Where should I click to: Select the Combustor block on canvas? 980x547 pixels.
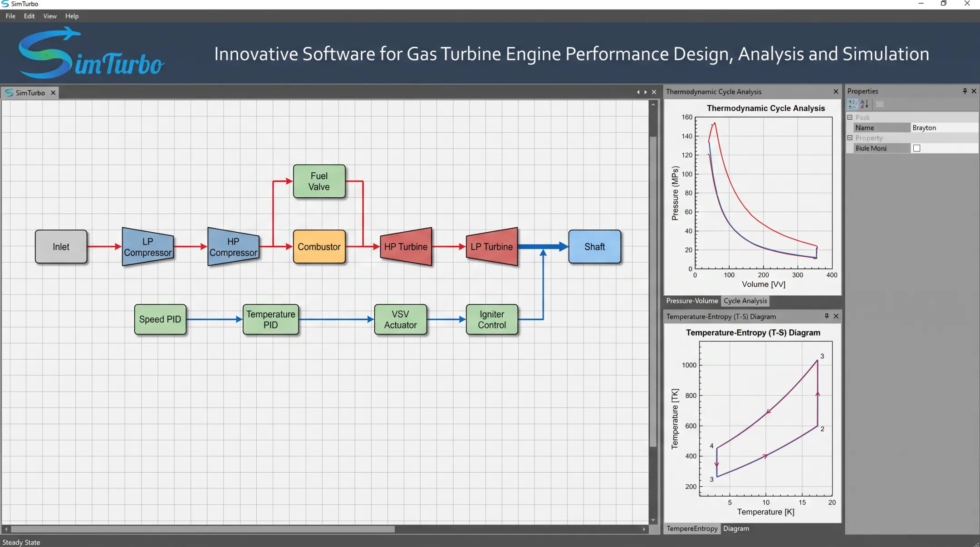click(319, 247)
